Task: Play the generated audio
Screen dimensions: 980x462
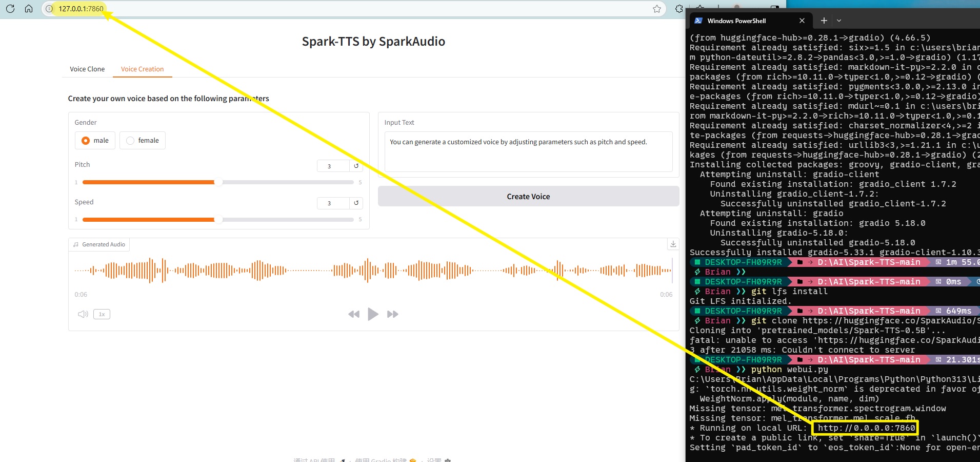Action: [x=373, y=314]
